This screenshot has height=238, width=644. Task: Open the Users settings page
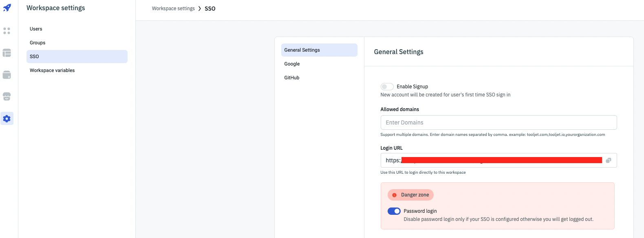(x=36, y=29)
